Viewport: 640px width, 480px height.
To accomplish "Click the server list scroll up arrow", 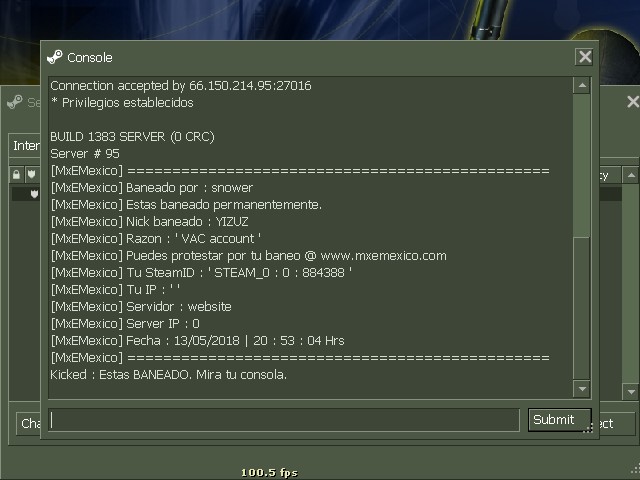I will (631, 175).
